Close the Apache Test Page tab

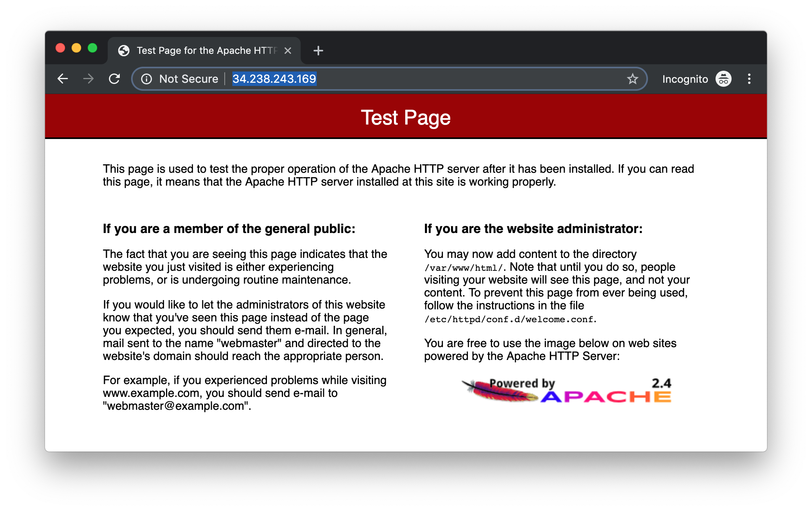coord(288,51)
